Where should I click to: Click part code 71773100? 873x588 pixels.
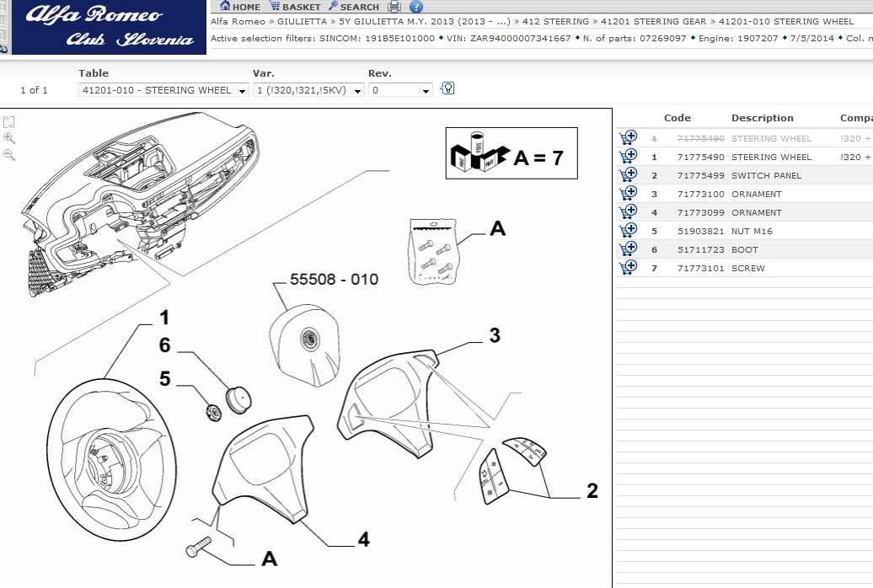tap(700, 194)
